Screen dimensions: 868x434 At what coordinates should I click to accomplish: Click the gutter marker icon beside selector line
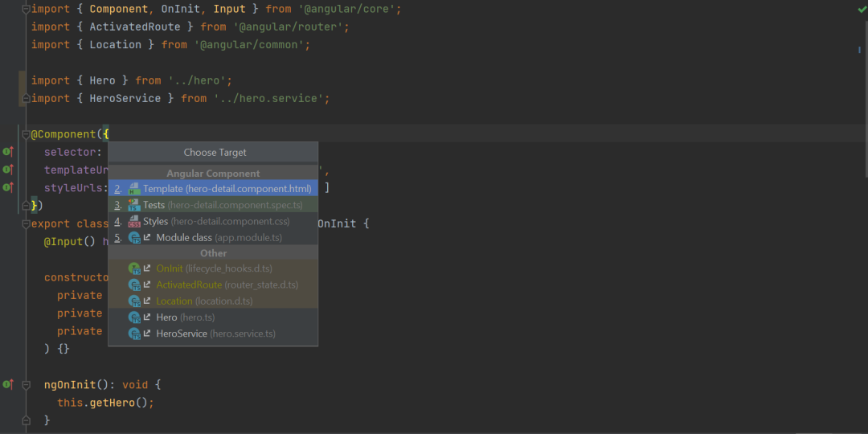[x=8, y=152]
